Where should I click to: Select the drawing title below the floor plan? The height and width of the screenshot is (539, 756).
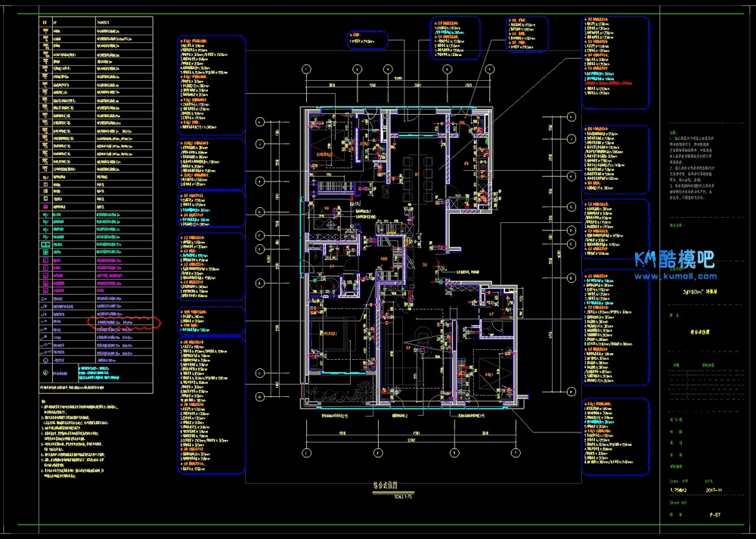(x=385, y=486)
